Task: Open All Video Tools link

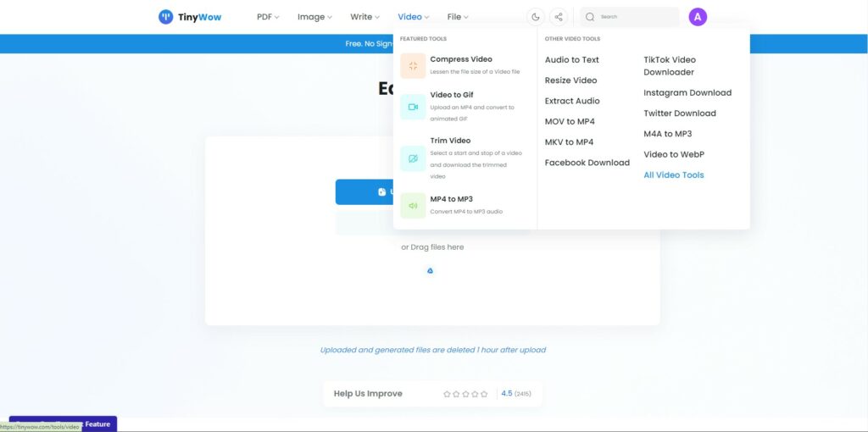Action: [x=674, y=174]
